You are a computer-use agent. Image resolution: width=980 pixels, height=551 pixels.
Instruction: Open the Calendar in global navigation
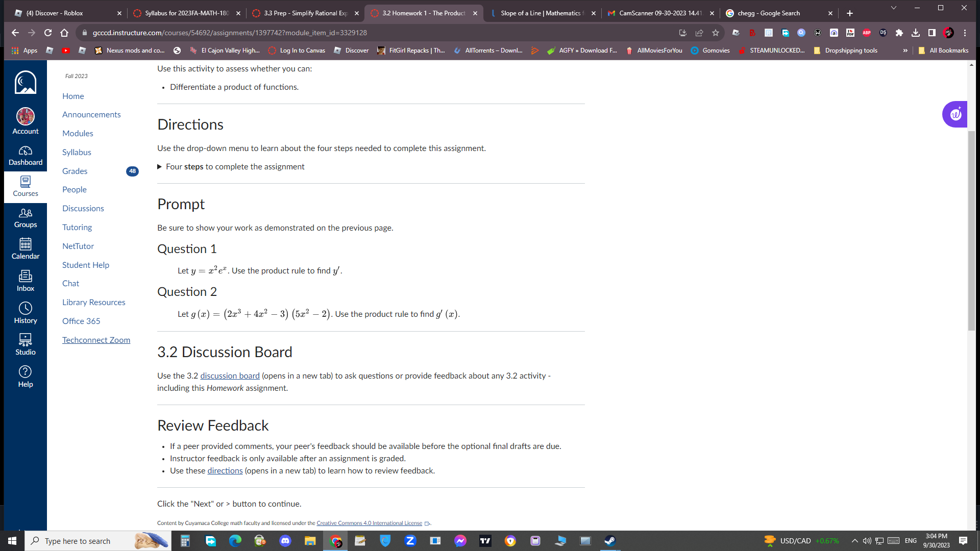coord(26,249)
